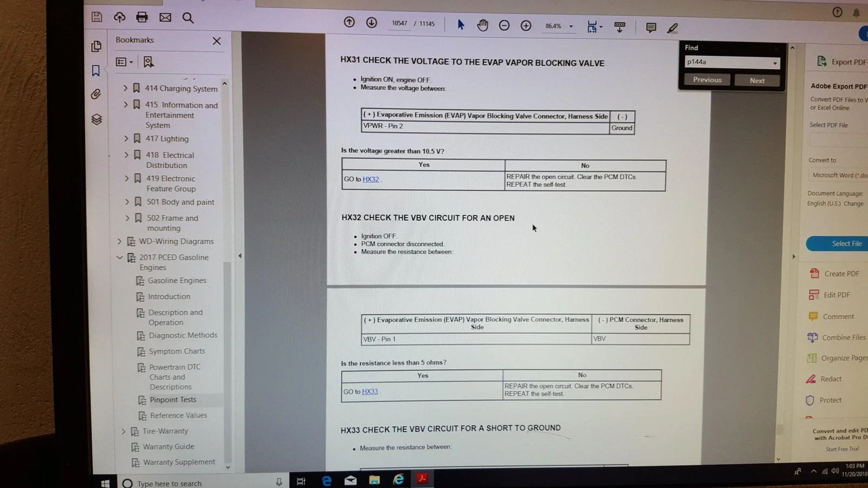
Task: Follow the HX33 link
Action: 370,391
